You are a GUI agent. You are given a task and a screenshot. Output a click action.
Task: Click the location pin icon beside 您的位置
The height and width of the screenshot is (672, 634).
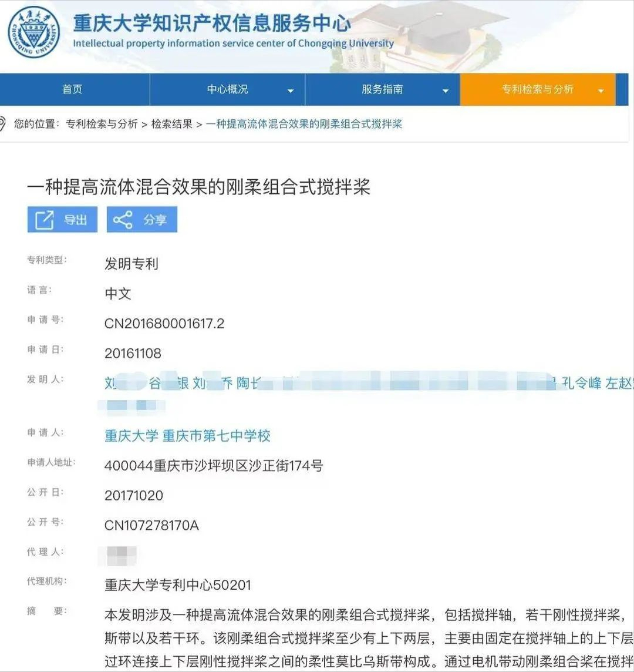2,124
